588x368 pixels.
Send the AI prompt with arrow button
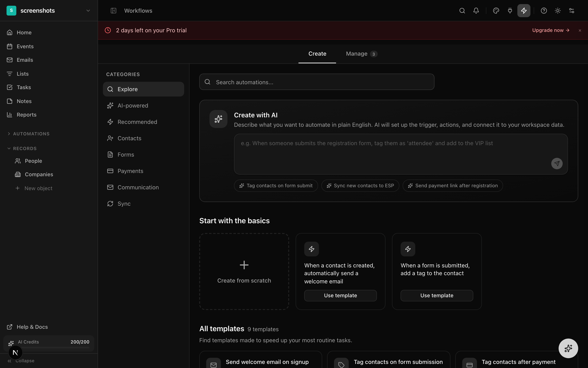[x=557, y=164]
